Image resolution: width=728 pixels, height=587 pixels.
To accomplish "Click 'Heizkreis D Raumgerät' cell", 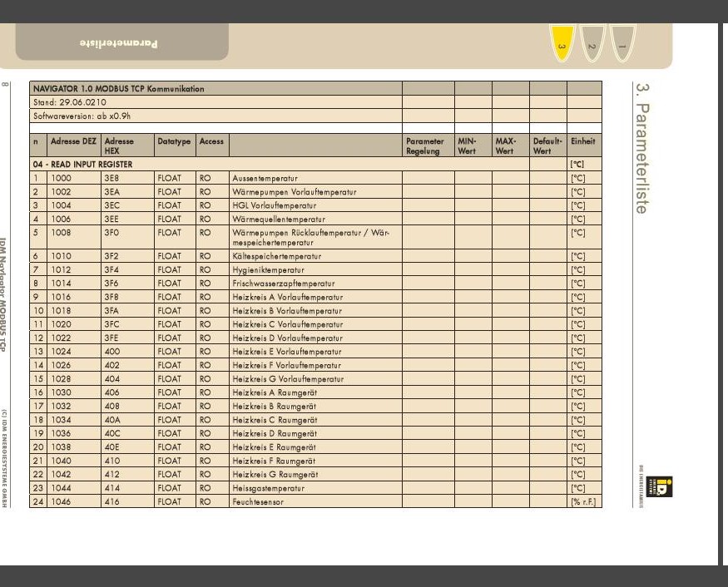I will [x=315, y=433].
